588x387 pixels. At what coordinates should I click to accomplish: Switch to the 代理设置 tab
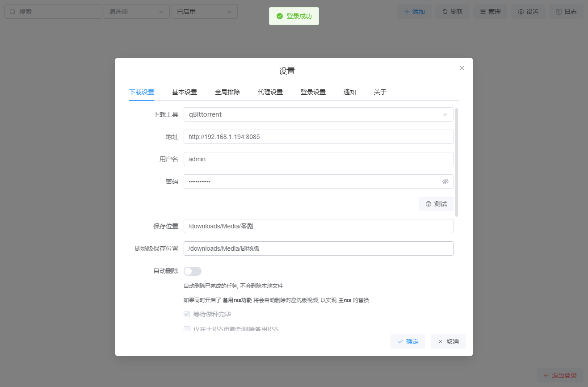click(x=270, y=92)
